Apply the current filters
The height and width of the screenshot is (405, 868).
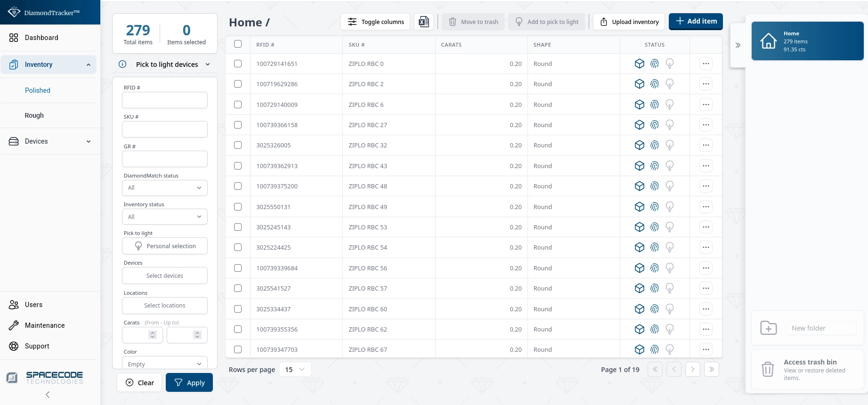point(189,382)
